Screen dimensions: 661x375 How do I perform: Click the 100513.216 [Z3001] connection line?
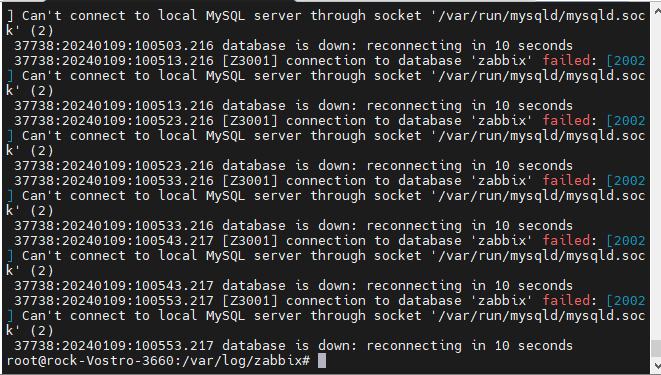point(330,61)
